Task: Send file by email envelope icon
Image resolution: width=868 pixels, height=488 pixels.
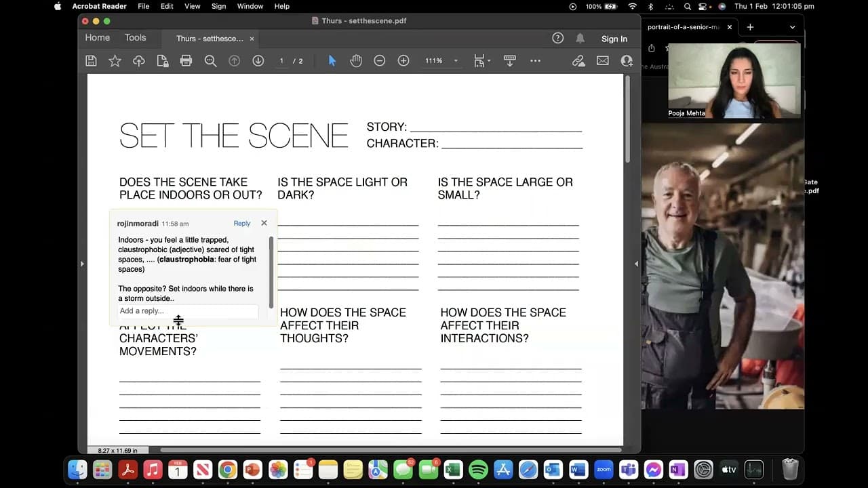Action: (602, 61)
